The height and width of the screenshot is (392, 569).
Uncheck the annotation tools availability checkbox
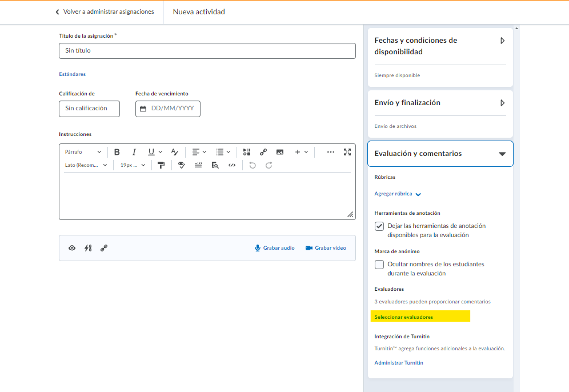[379, 226]
